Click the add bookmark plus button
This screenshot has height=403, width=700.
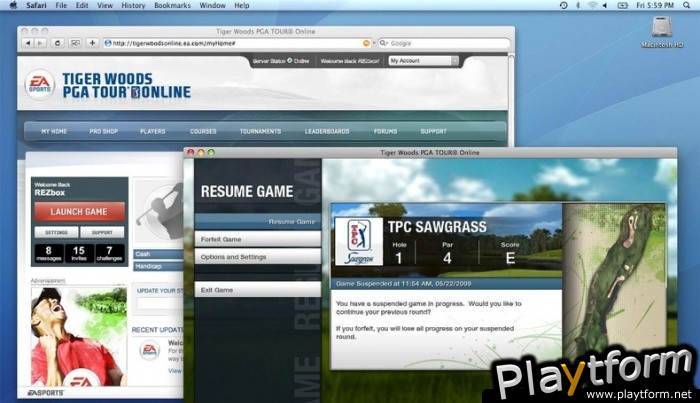[92, 43]
